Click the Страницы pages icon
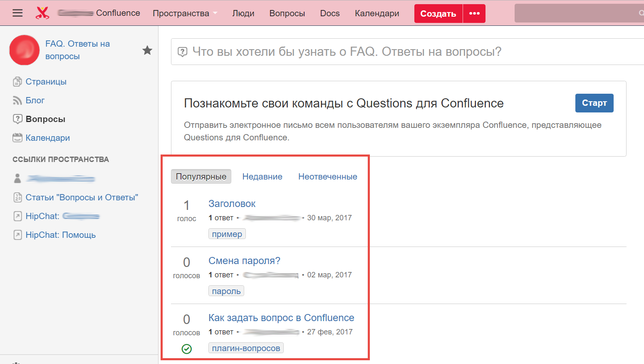644x364 pixels. [17, 82]
